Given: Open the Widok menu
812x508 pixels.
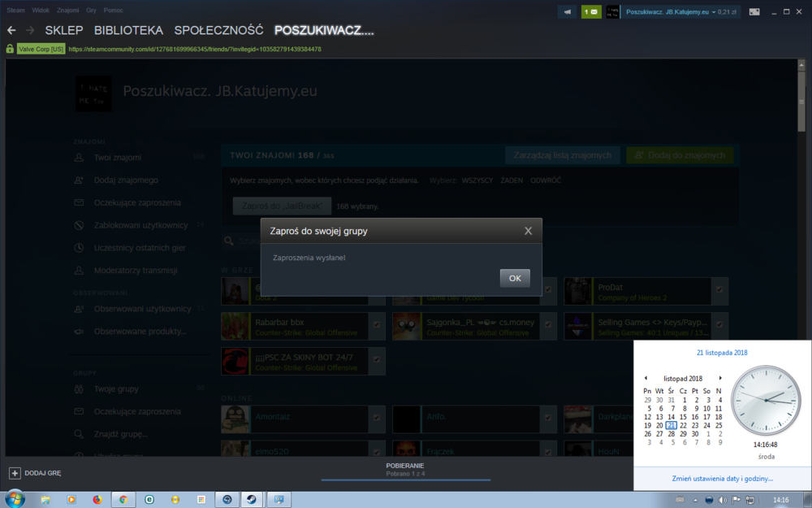Looking at the screenshot, I should pos(41,11).
